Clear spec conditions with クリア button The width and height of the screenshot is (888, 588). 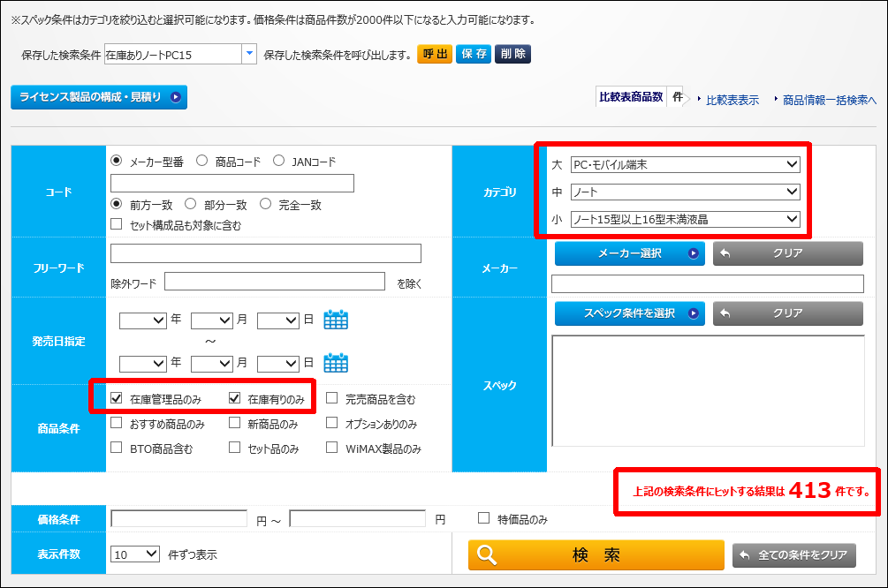tap(787, 313)
